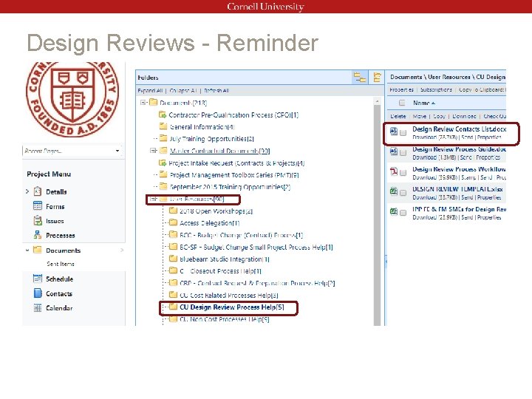Screen dimensions: 532x399
Task: Download Design Review Process Guide file
Action: click(424, 157)
